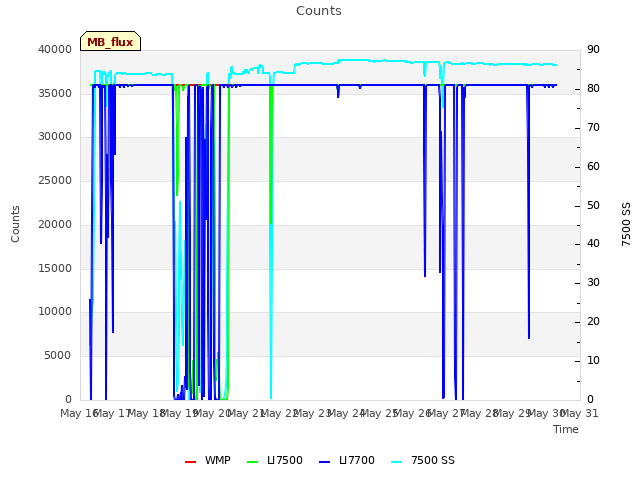Viewport: 640px width, 480px height.
Task: Click the 20 tick on the right axis
Action: tap(593, 322)
